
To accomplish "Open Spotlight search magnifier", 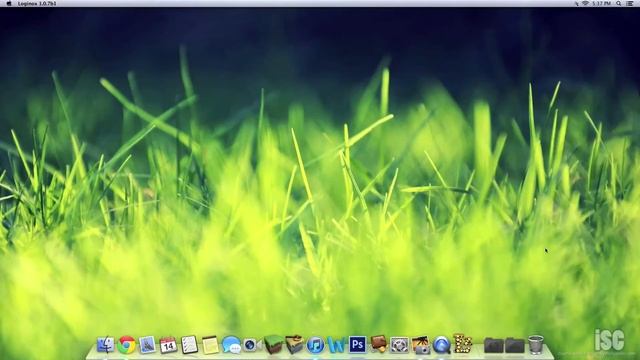I will coord(619,3).
